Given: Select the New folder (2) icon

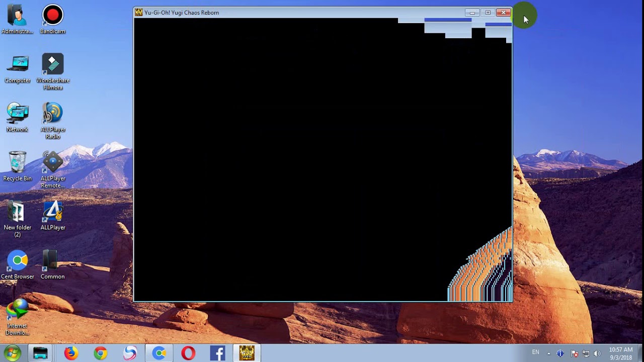Looking at the screenshot, I should [17, 219].
